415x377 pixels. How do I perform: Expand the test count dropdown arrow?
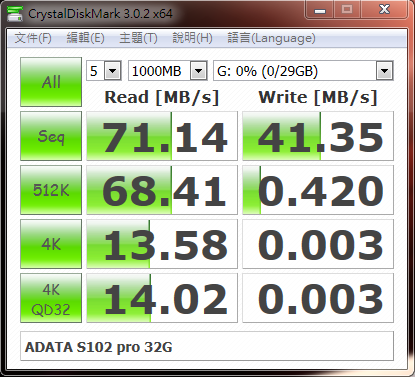(112, 71)
